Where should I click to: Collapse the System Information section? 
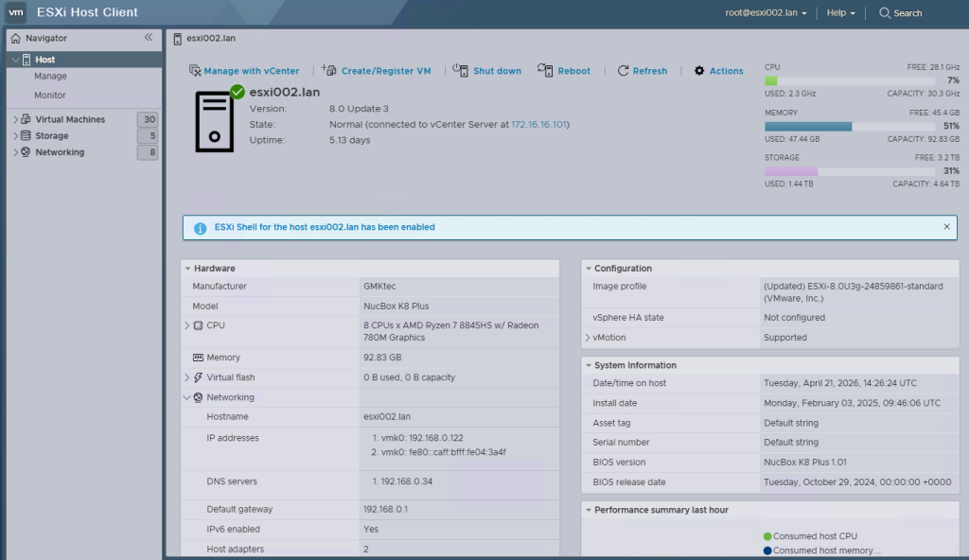tap(588, 366)
